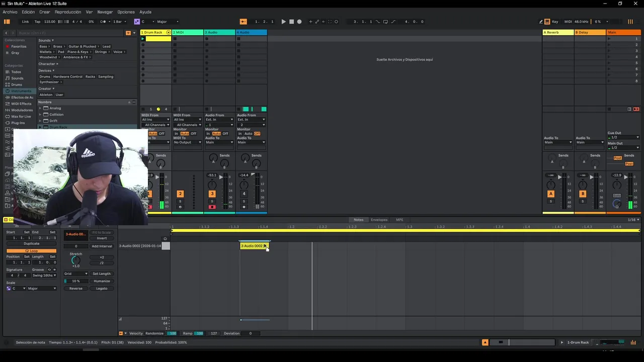Click the Reverse button
644x362 pixels.
point(76,289)
